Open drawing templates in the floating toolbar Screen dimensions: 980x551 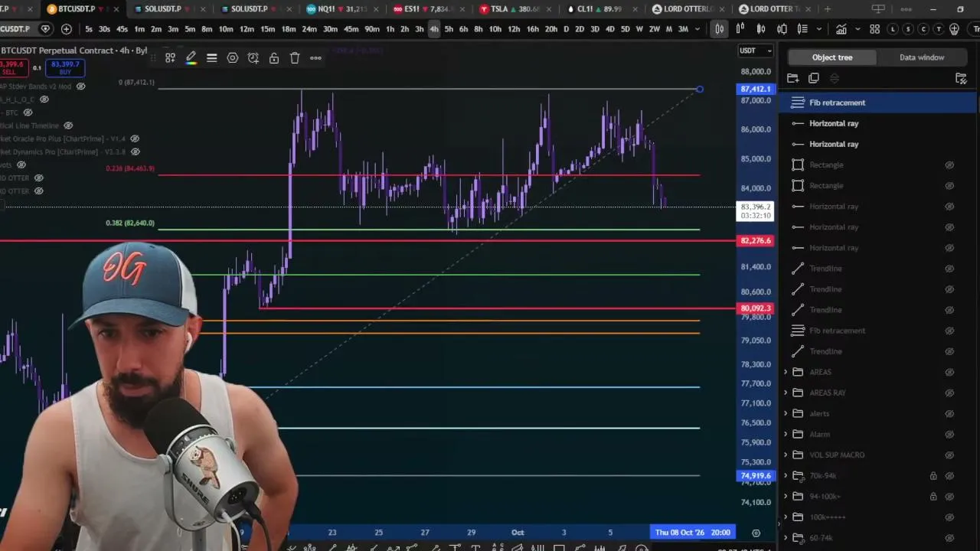click(x=170, y=58)
